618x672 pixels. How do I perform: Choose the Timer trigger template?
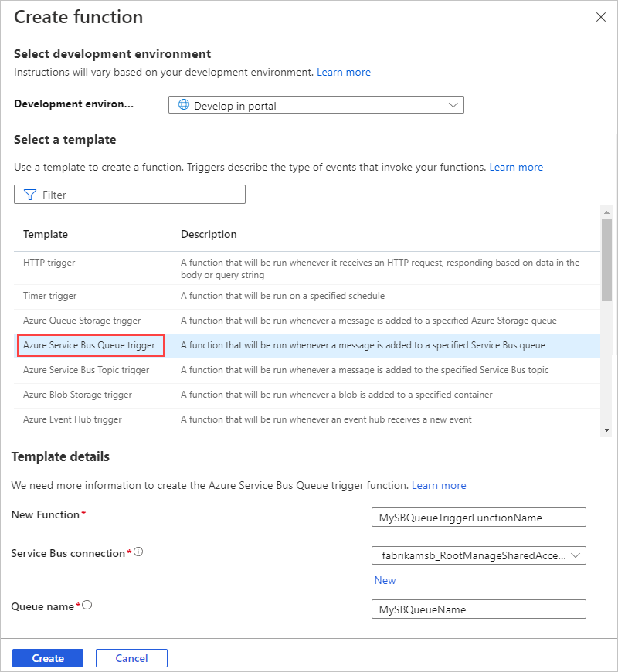click(50, 296)
